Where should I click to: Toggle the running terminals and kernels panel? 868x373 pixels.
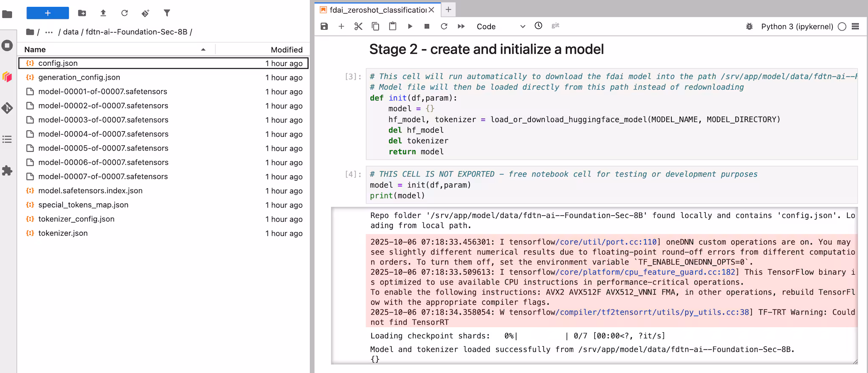7,45
